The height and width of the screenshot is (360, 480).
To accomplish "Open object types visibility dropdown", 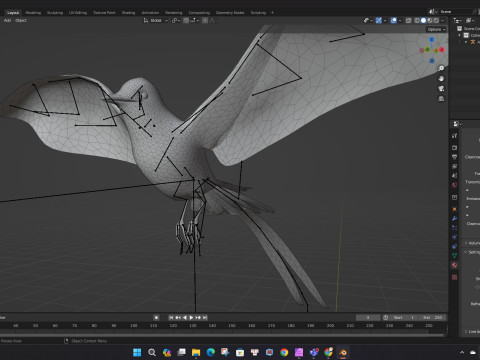I will point(368,20).
